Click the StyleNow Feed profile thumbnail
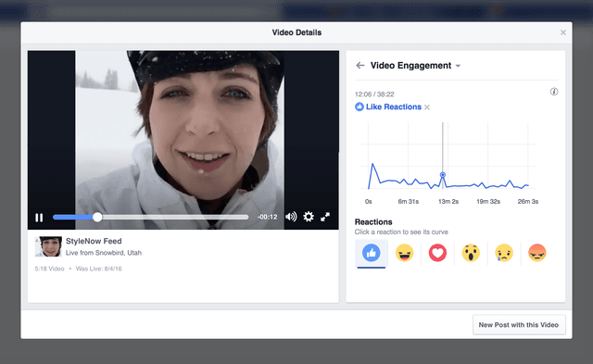The width and height of the screenshot is (593, 364). [x=48, y=246]
